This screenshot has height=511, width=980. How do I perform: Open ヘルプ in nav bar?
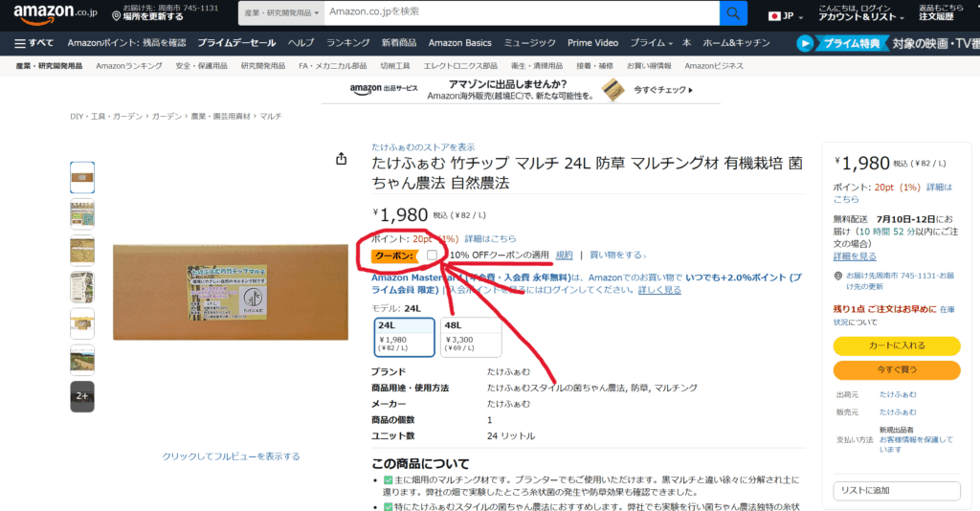(x=301, y=43)
